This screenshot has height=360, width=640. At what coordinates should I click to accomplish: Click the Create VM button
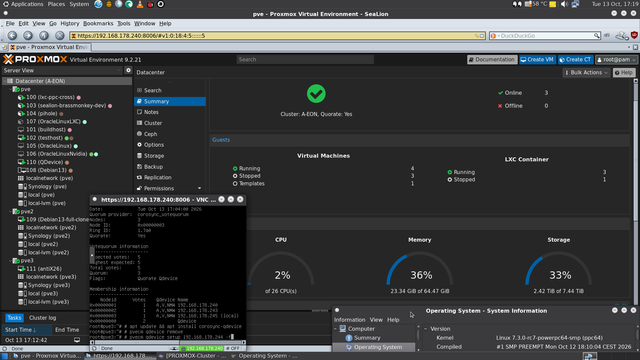click(x=538, y=60)
